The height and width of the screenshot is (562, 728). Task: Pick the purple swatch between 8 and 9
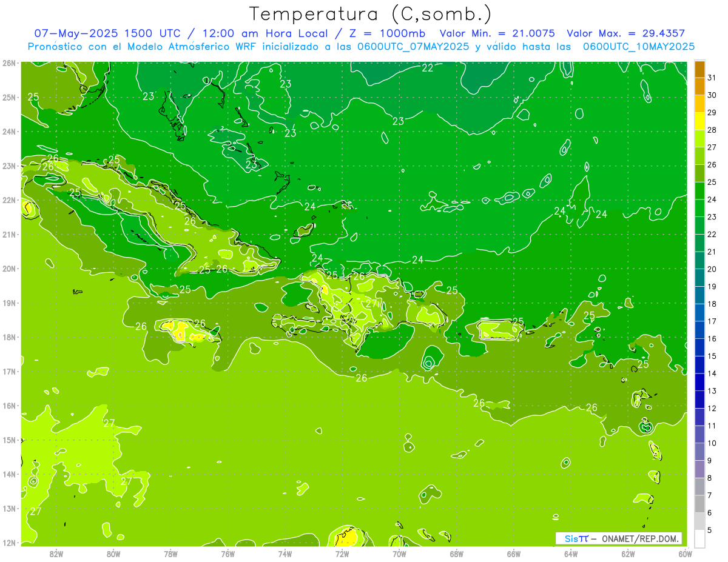(699, 469)
